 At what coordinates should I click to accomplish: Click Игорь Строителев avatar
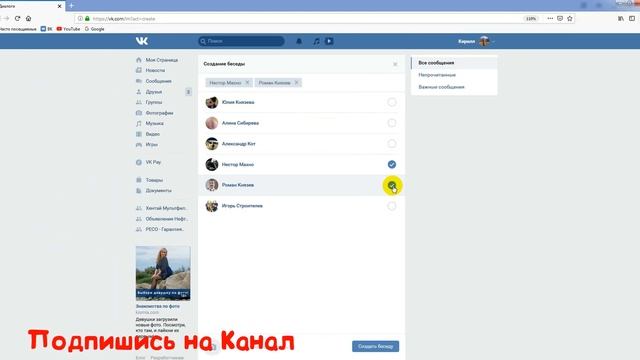(212, 206)
